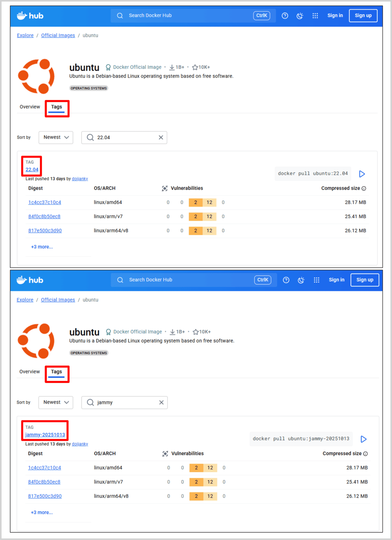Run the docker pull ubuntu:22.04 play icon

[362, 174]
